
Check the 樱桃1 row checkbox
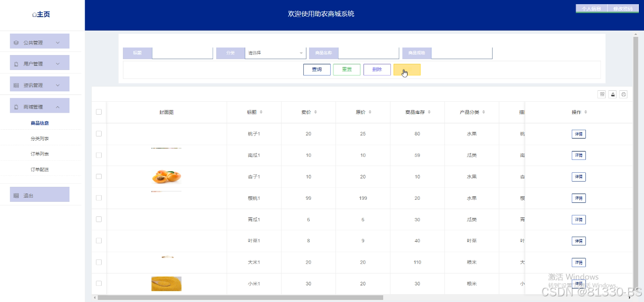(x=99, y=198)
